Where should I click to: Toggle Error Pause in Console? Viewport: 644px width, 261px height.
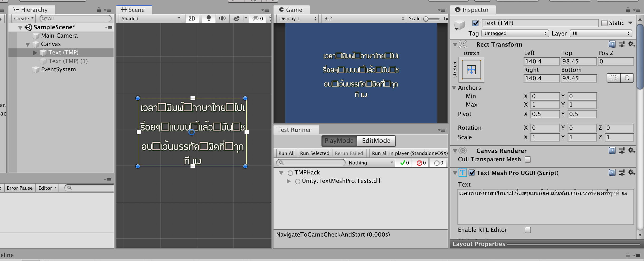[19, 188]
